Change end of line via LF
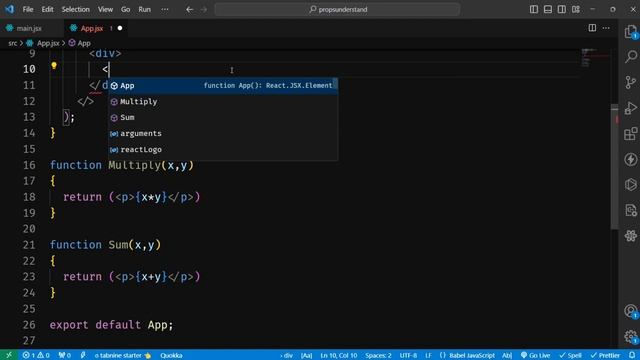This screenshot has height=360, width=640. click(x=428, y=355)
